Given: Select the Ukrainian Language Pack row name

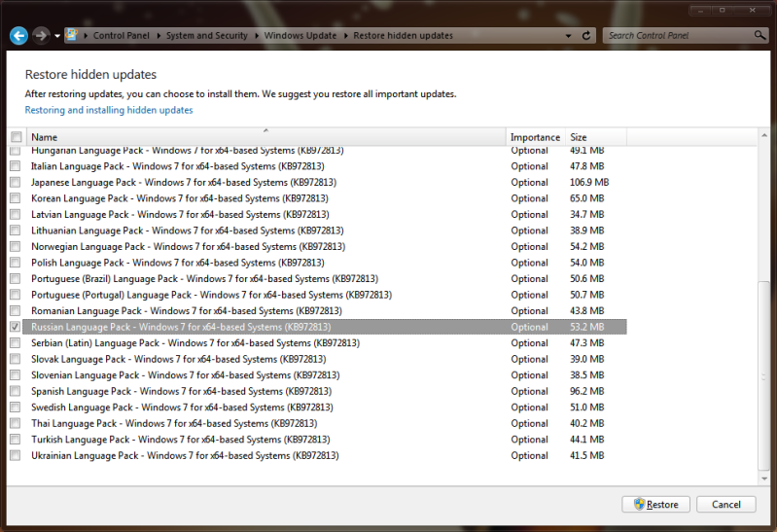Looking at the screenshot, I should tap(185, 455).
